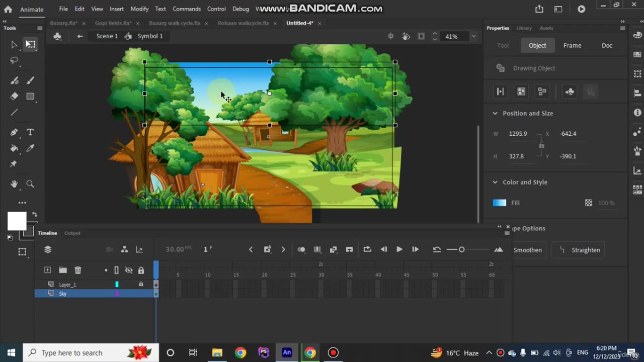
Task: Open the Edit Toolbar three-dots button
Action: (x=22, y=203)
